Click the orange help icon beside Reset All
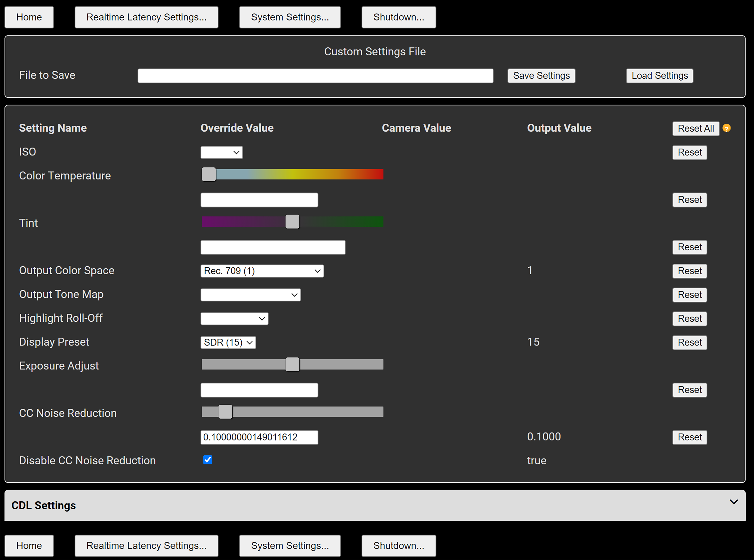Viewport: 754px width, 560px height. coord(726,128)
